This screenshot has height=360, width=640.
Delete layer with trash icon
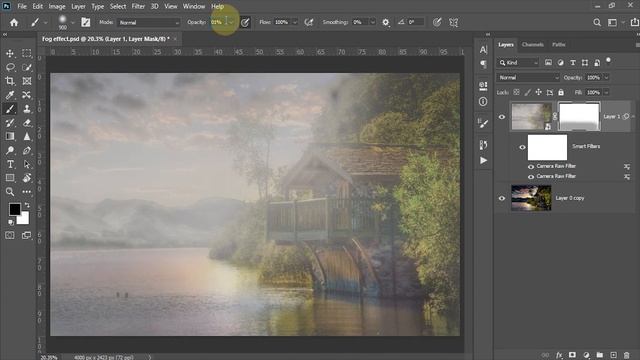pyautogui.click(x=627, y=355)
